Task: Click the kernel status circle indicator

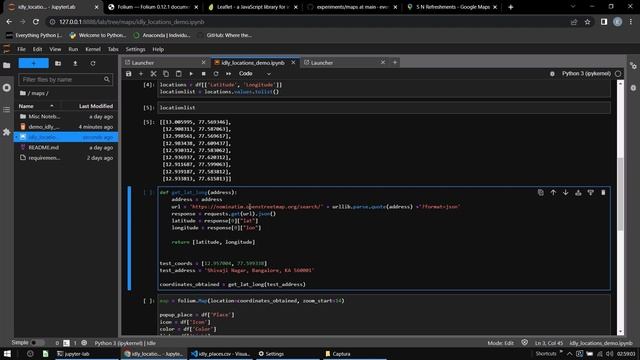Action: [618, 74]
